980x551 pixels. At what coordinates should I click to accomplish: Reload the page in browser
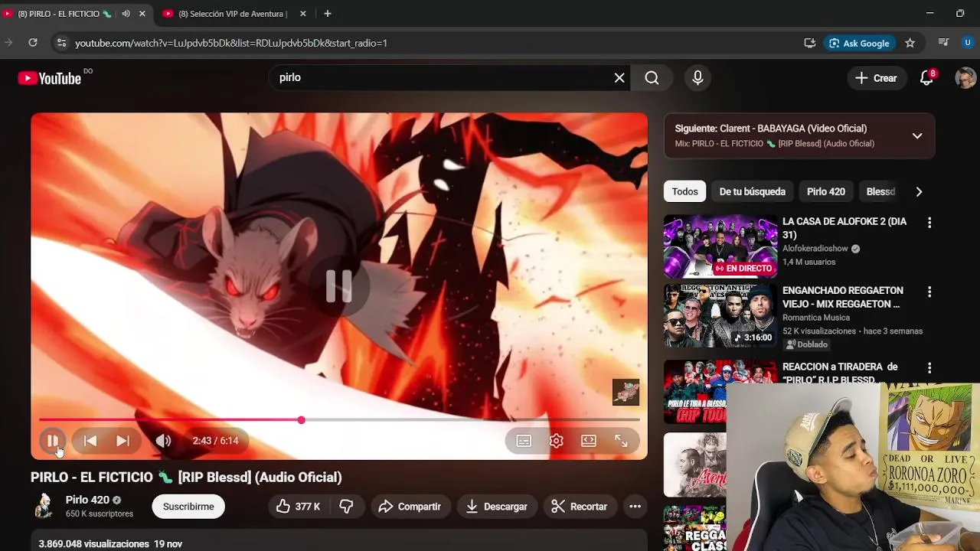click(33, 43)
